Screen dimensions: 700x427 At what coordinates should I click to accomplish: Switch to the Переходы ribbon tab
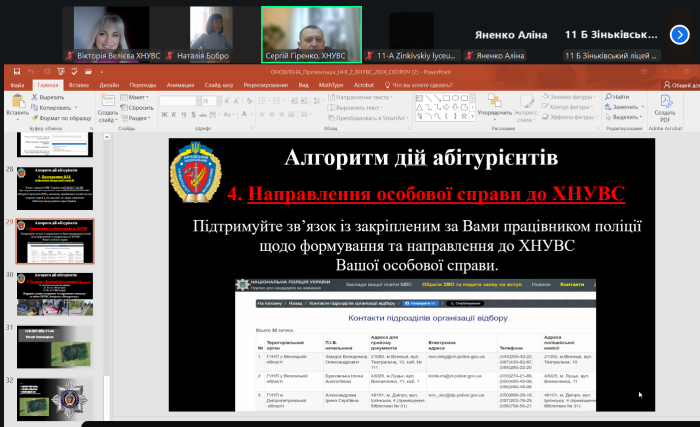tap(143, 85)
